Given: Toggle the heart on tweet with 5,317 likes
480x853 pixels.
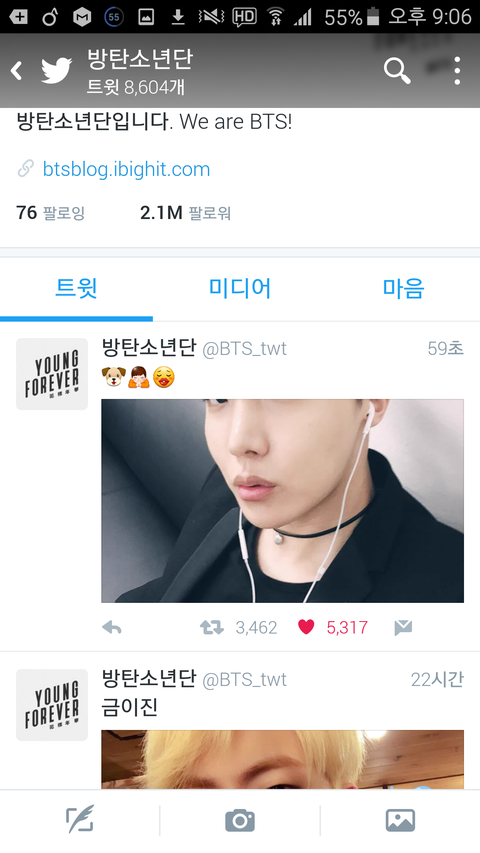Looking at the screenshot, I should 306,627.
